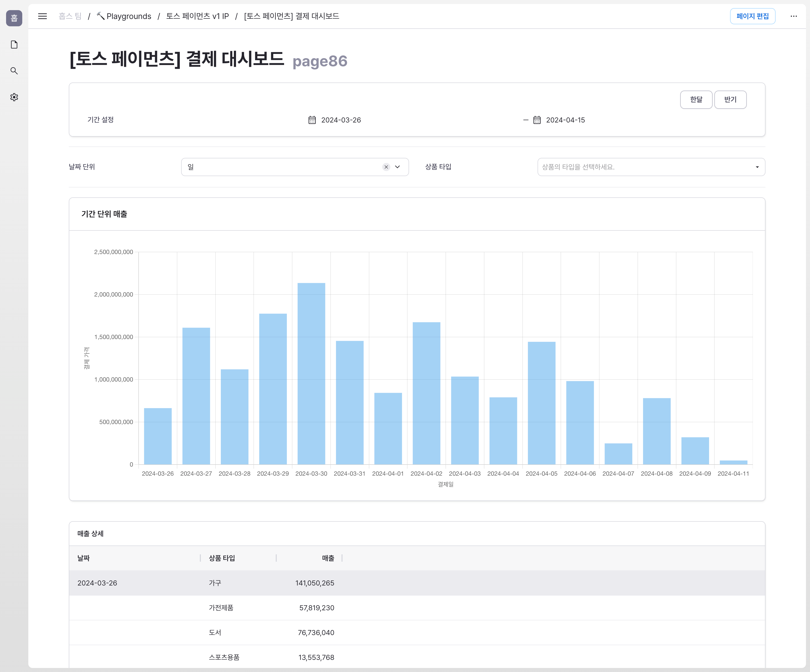810x672 pixels.
Task: Edit the start date 2024-03-26 field
Action: point(341,120)
